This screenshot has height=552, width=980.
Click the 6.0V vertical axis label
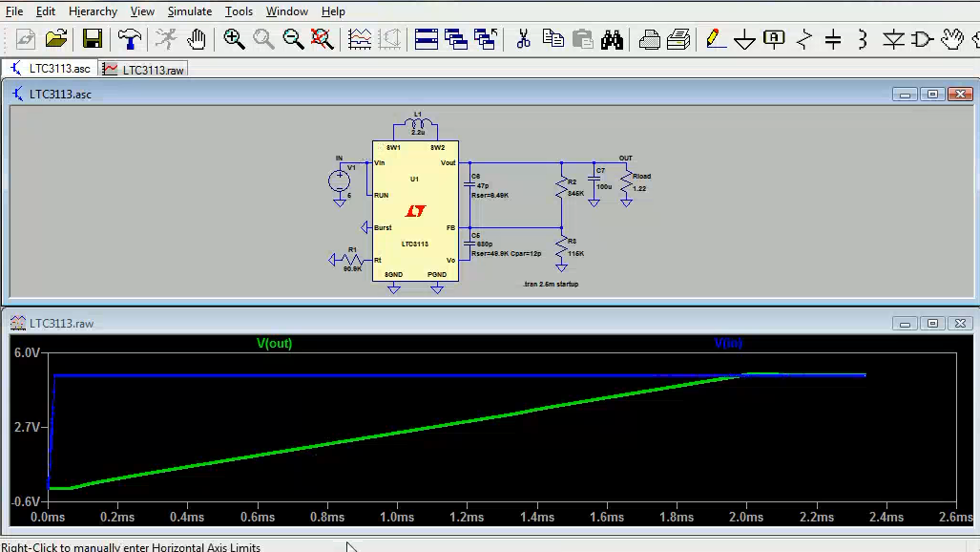[27, 353]
